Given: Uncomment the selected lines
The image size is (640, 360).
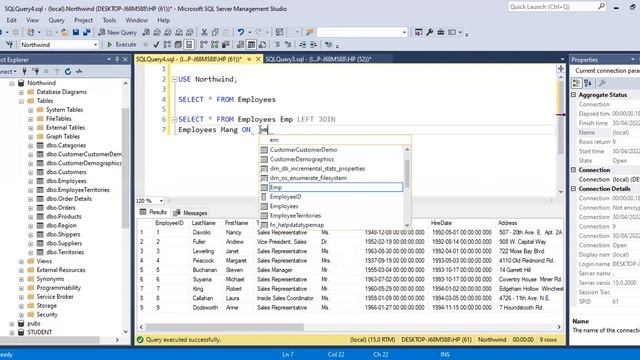Looking at the screenshot, I should (288, 44).
